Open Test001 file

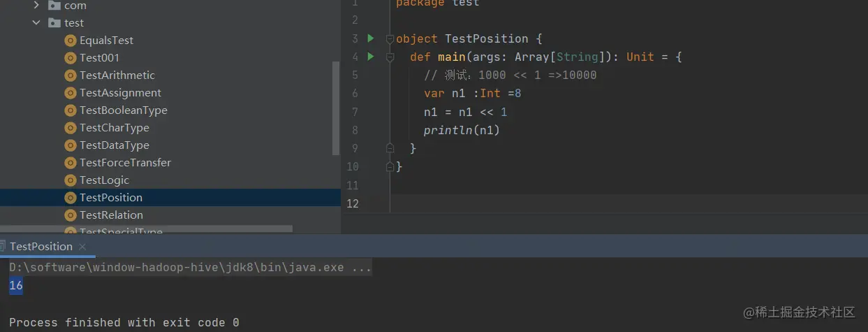click(x=99, y=58)
